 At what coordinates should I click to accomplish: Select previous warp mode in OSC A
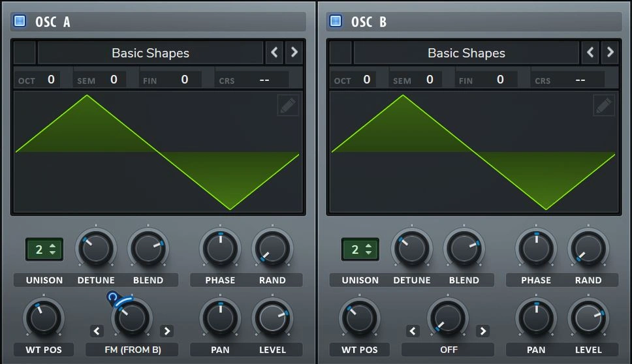[97, 331]
